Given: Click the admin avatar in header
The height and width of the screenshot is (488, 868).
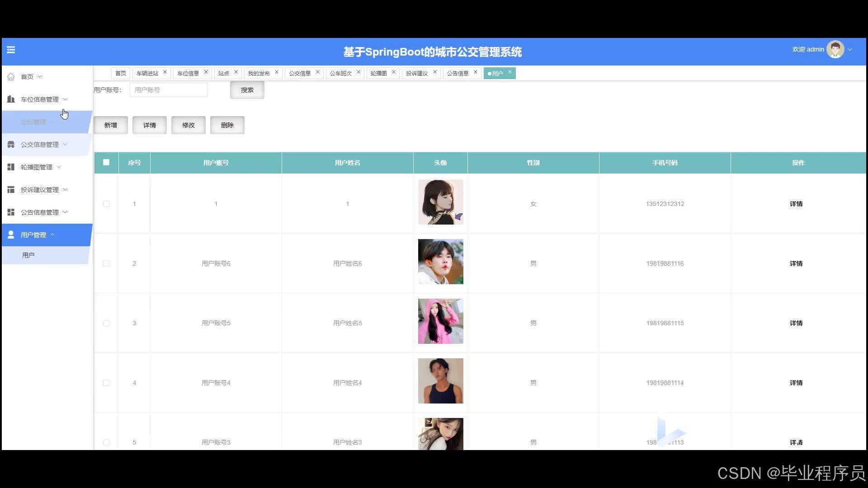Looking at the screenshot, I should tap(835, 50).
